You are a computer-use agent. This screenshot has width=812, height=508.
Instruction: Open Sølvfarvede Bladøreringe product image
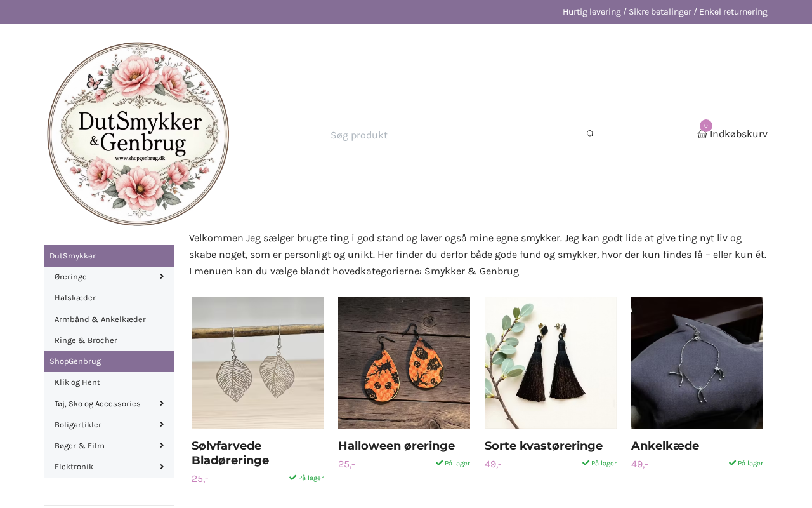pos(258,363)
